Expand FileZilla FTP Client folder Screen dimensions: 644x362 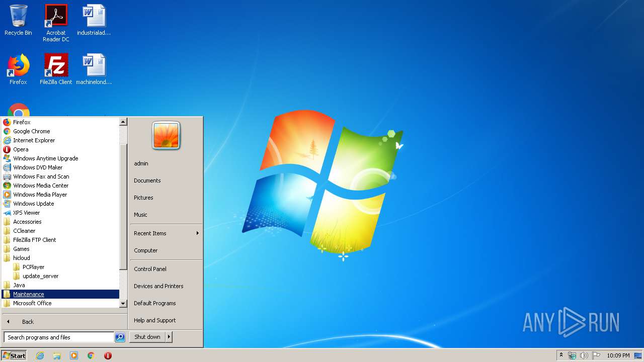tap(60, 240)
